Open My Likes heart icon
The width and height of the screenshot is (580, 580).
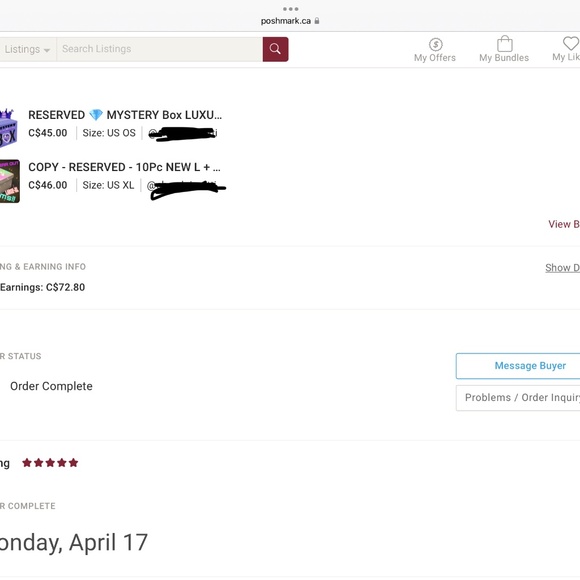571,43
